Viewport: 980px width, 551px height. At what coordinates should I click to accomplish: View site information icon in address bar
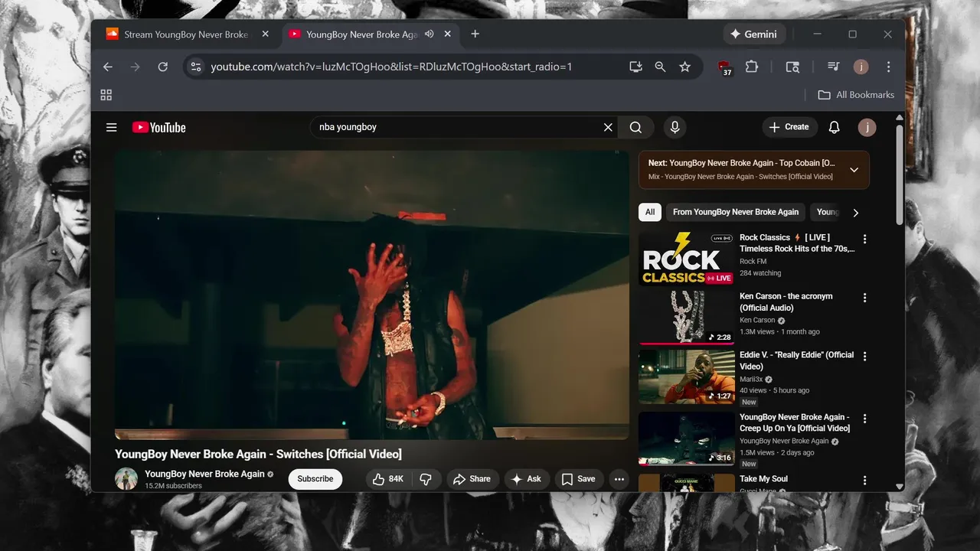(x=196, y=67)
